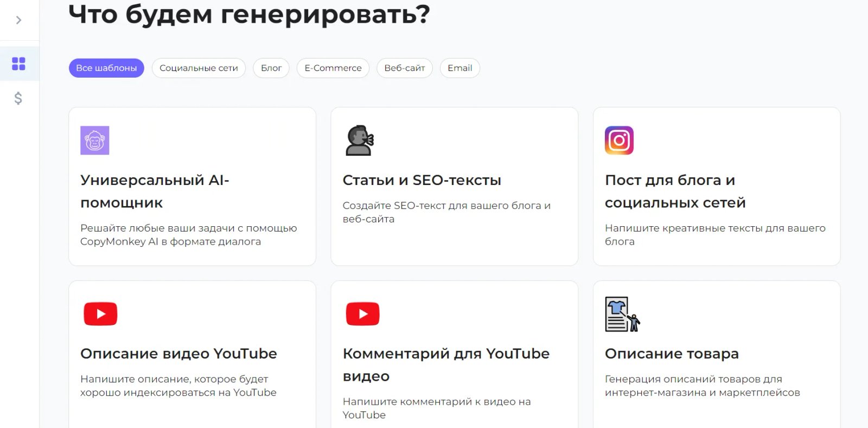Open 'Пост для блога и социальных сетей'
The image size is (868, 428).
[675, 191]
